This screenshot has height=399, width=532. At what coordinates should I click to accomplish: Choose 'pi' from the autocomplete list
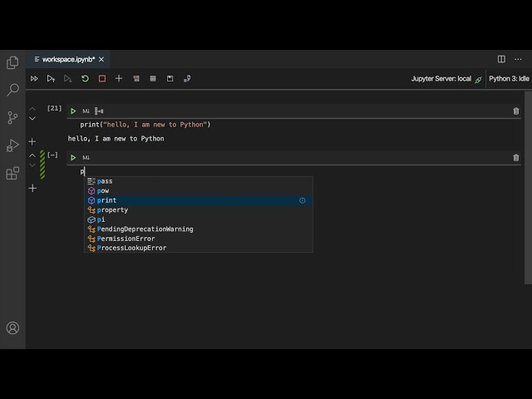(199, 219)
